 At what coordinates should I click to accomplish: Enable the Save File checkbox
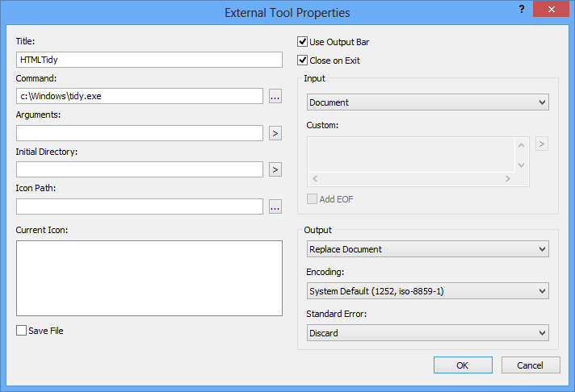click(x=21, y=331)
